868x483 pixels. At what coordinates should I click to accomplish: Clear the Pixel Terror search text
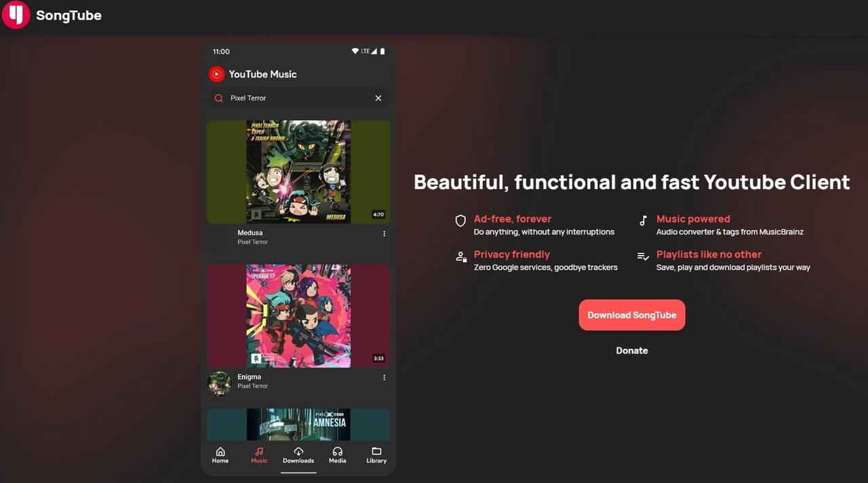[x=378, y=98]
